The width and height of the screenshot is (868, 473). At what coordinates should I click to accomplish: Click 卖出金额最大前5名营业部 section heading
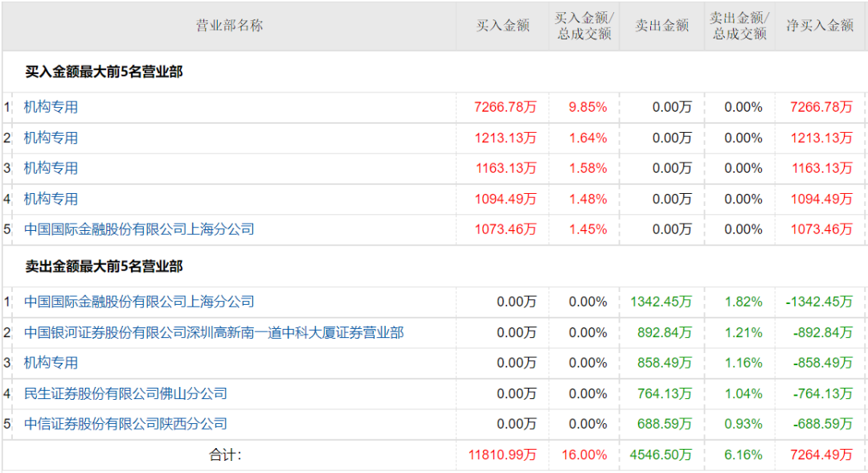coord(104,266)
